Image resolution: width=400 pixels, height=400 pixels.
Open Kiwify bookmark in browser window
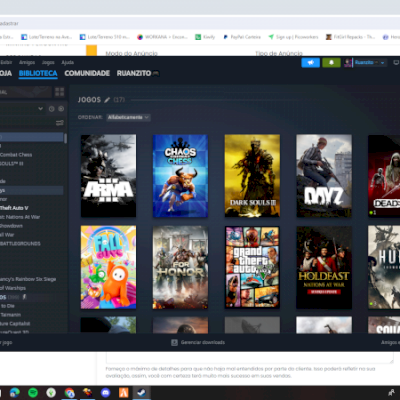[x=205, y=37]
